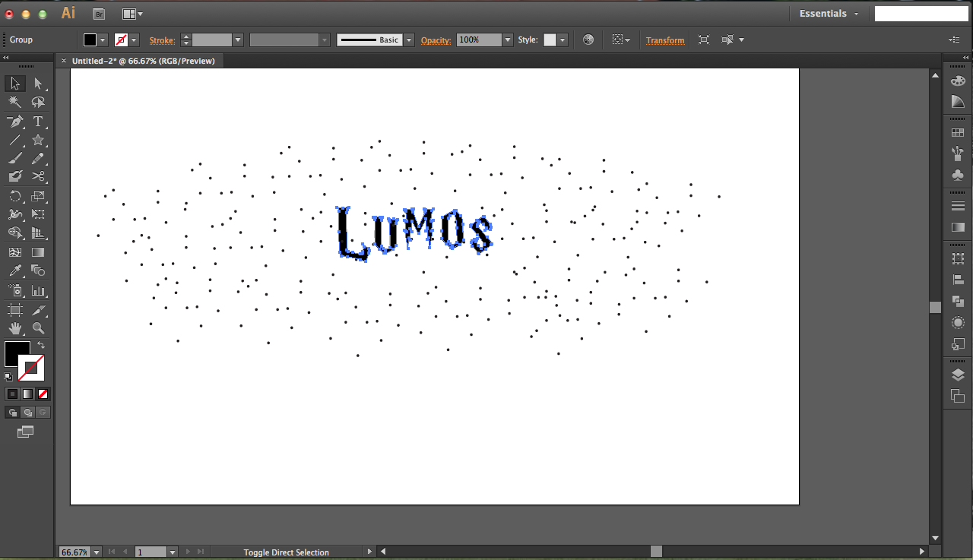Choose the Rotate tool
The image size is (973, 560).
pyautogui.click(x=15, y=196)
